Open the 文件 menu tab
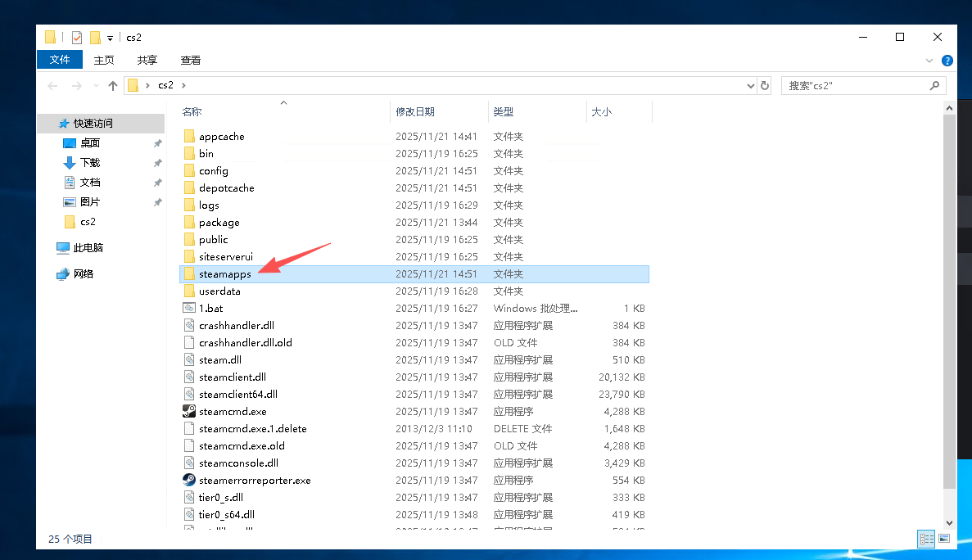Image resolution: width=972 pixels, height=560 pixels. pyautogui.click(x=60, y=60)
